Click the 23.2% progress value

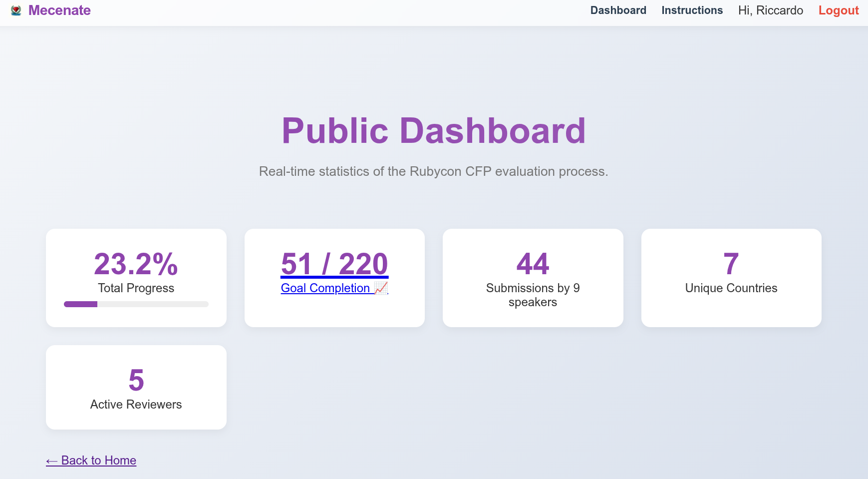point(136,264)
